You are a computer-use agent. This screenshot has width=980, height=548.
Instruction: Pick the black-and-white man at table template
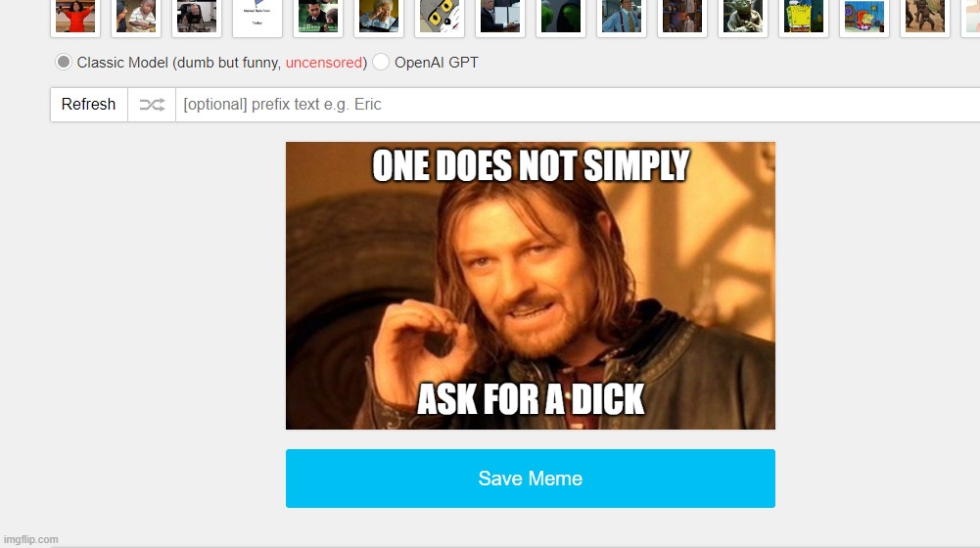[x=196, y=17]
